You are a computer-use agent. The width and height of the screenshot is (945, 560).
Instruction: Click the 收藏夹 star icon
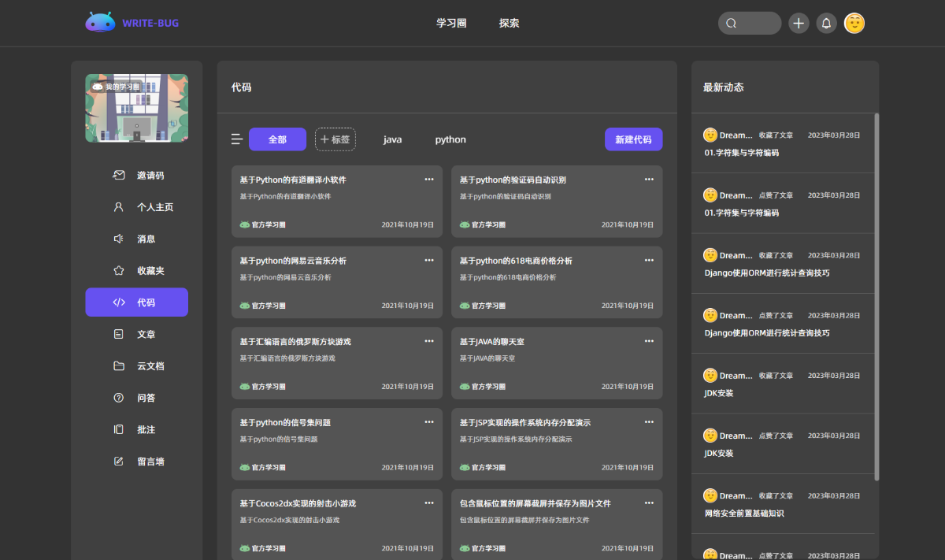coord(119,270)
